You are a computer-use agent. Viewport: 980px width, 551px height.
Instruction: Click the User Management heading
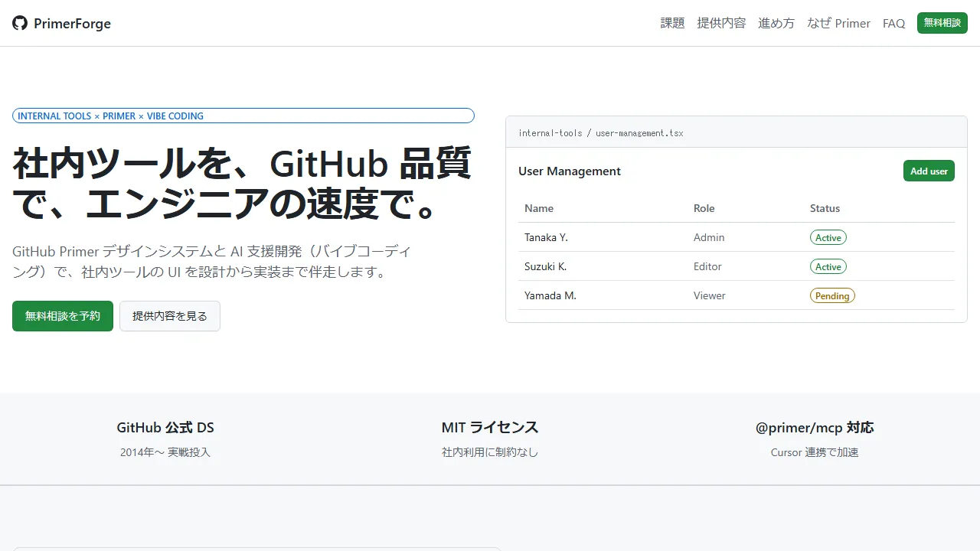570,171
